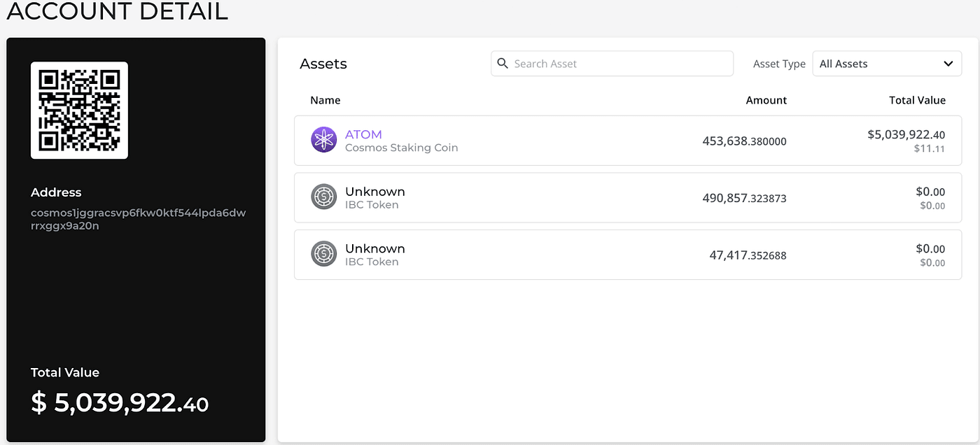Image resolution: width=980 pixels, height=445 pixels.
Task: Click the token icon in the 47,417.352688 row
Action: point(323,254)
